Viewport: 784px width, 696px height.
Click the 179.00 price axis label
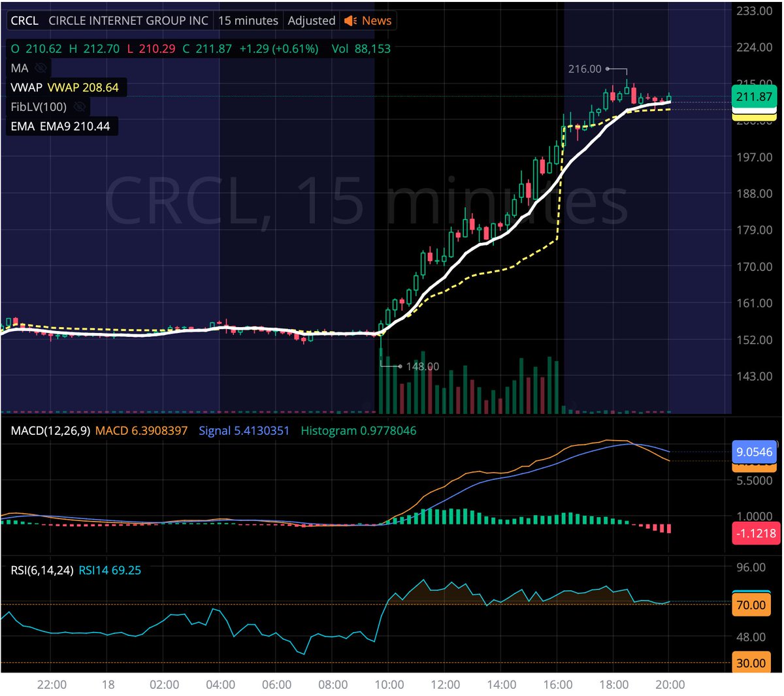pos(754,230)
